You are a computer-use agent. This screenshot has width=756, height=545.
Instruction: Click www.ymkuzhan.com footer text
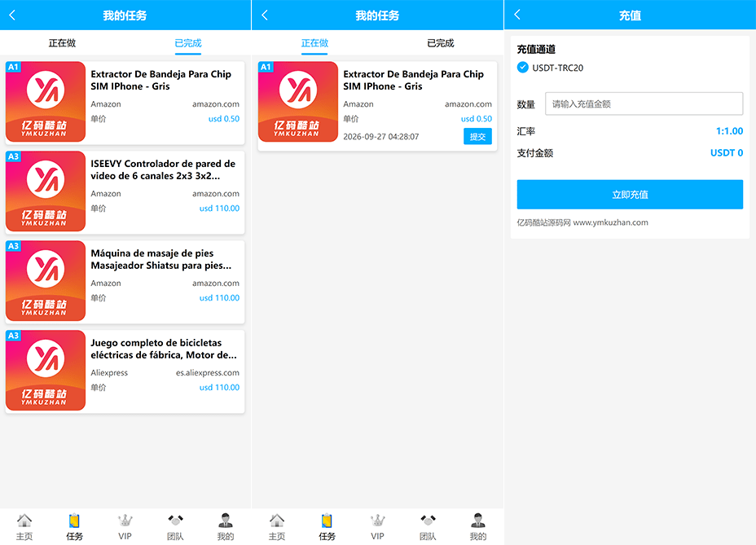tap(610, 222)
